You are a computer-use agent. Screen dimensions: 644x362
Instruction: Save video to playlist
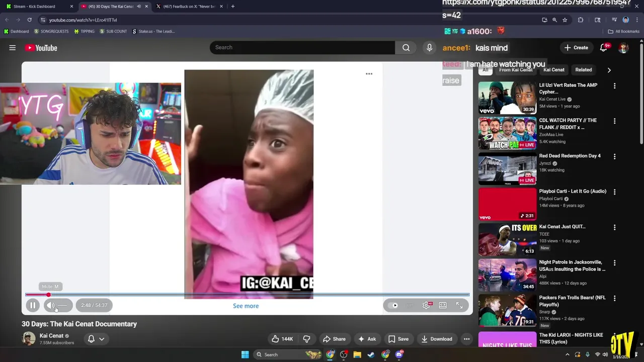pyautogui.click(x=397, y=339)
